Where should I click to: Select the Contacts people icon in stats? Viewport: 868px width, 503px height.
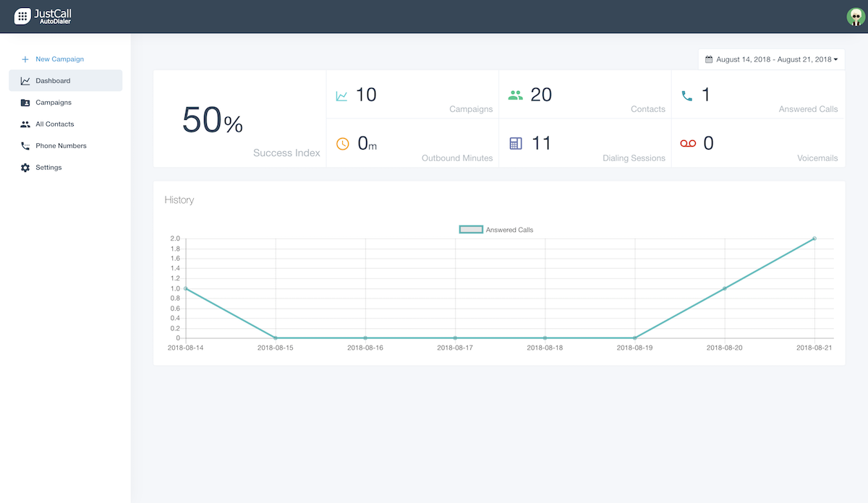516,94
